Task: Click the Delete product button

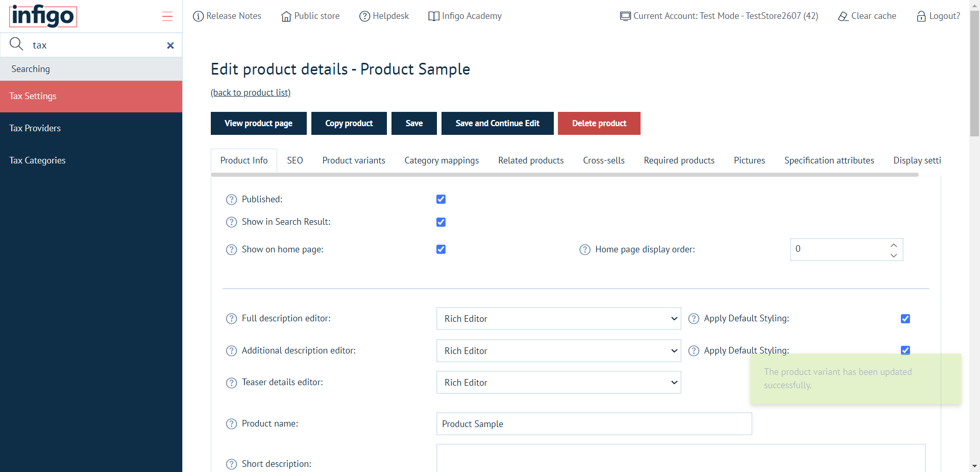Action: 599,123
